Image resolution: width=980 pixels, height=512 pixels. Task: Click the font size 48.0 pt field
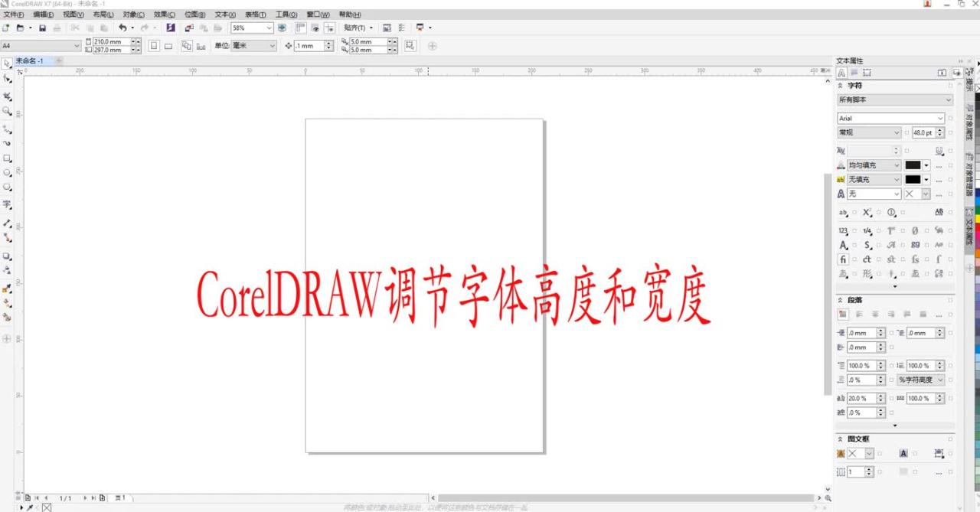pyautogui.click(x=923, y=132)
